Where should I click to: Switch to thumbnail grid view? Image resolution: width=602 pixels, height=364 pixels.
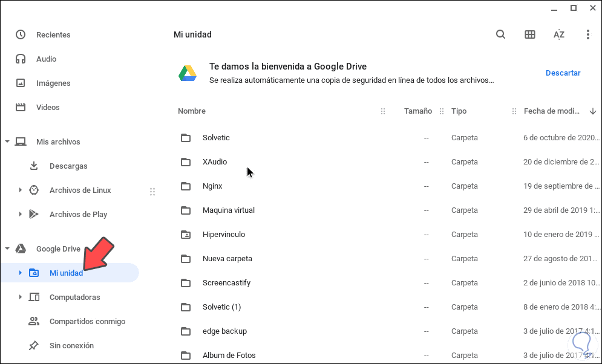tap(530, 34)
